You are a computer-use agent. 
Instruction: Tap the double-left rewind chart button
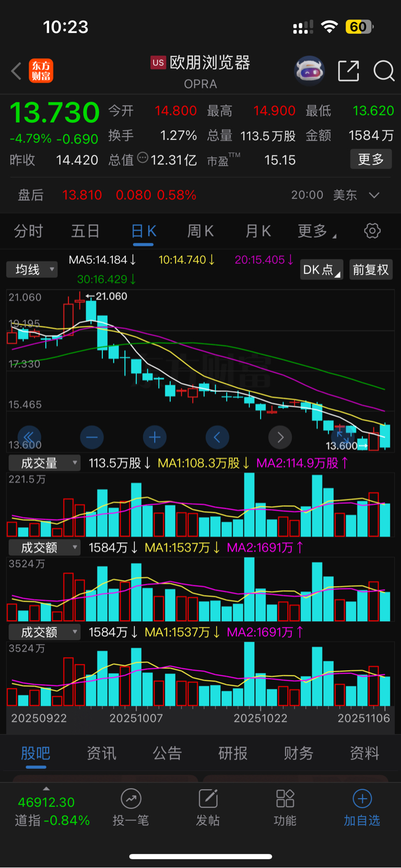pos(29,437)
